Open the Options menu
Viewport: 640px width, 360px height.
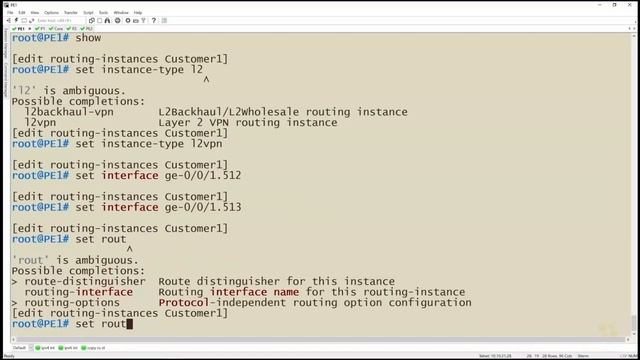click(x=51, y=13)
